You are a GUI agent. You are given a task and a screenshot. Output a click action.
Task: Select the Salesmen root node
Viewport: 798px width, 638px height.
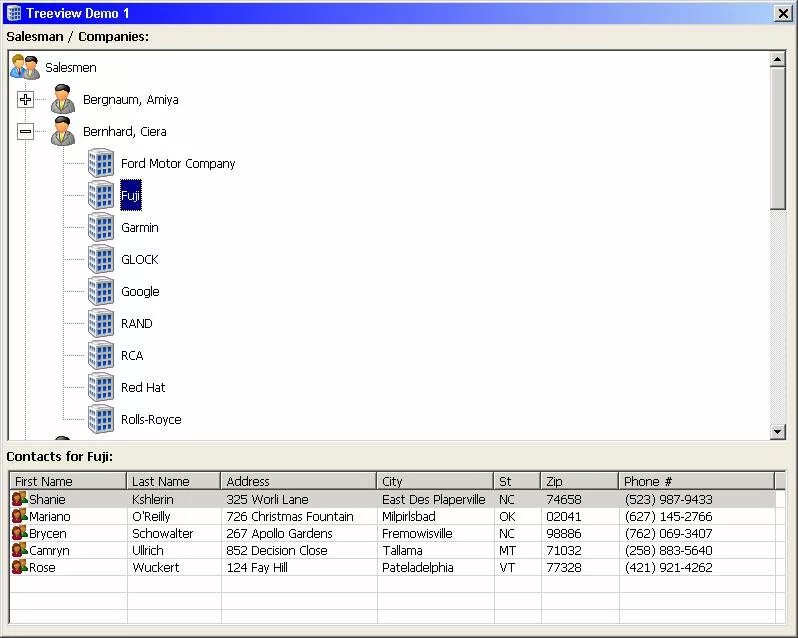pos(71,68)
